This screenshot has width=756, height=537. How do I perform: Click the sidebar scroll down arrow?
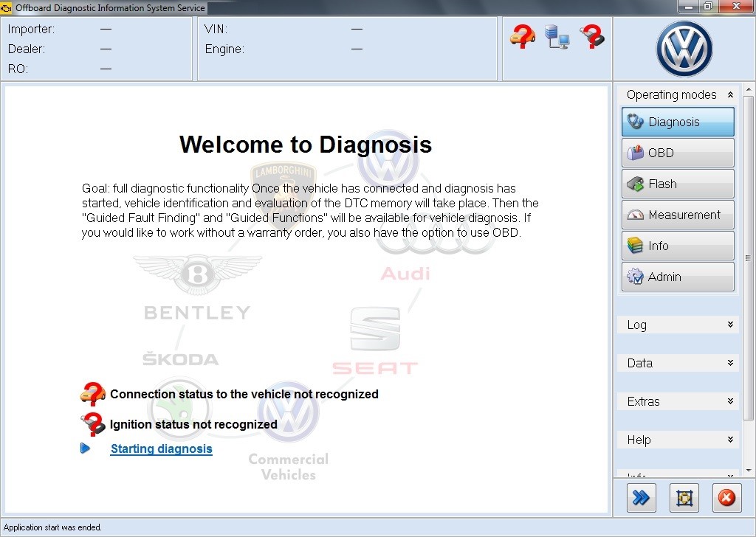point(749,470)
